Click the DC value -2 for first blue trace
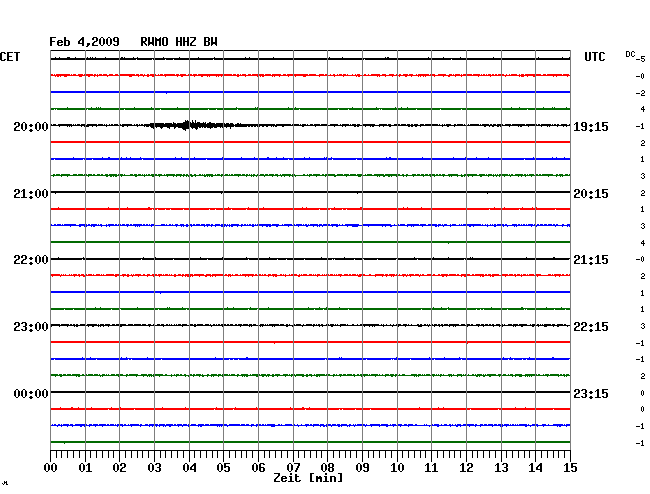Image resolution: width=650 pixels, height=494 pixels. pyautogui.click(x=640, y=93)
